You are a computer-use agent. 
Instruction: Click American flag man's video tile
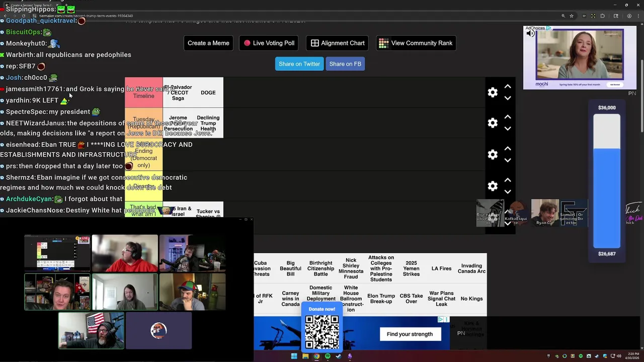tap(91, 330)
